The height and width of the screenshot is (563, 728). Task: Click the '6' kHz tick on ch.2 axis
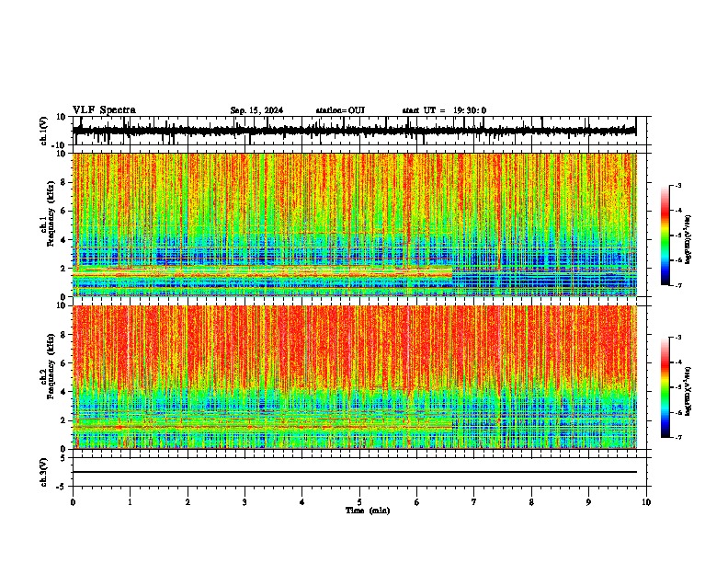pyautogui.click(x=63, y=363)
